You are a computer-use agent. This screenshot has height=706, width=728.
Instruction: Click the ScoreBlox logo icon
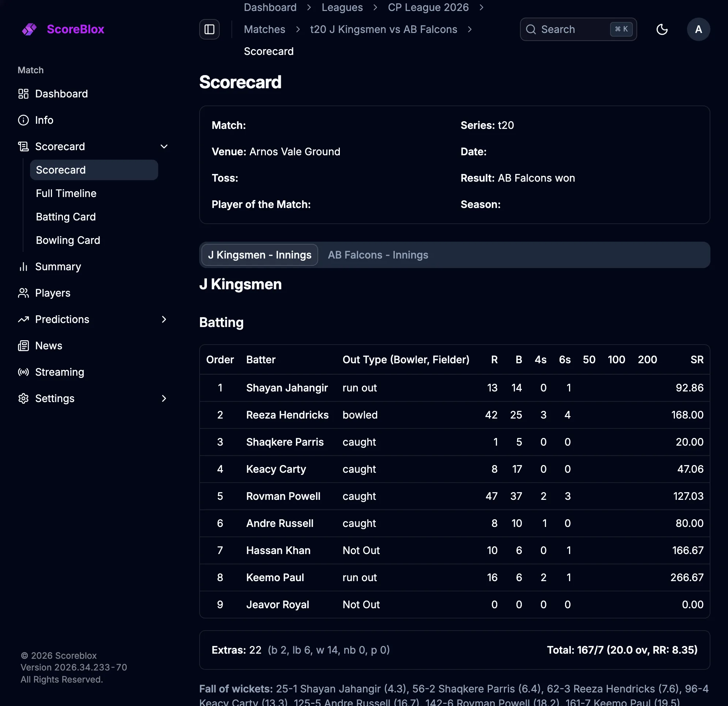(x=29, y=29)
